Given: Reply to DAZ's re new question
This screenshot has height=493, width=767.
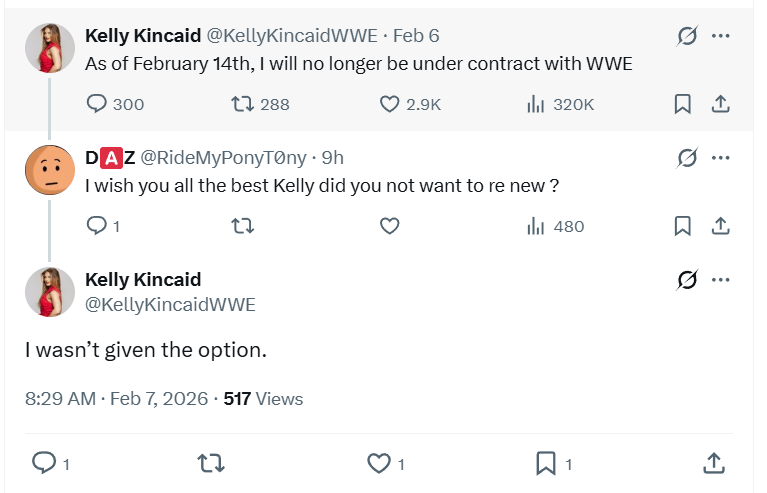Looking at the screenshot, I should 98,226.
